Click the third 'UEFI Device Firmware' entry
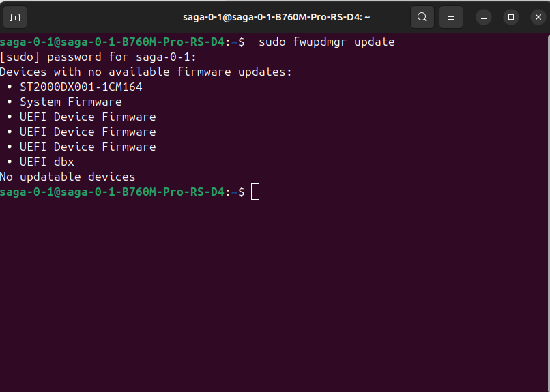This screenshot has height=392, width=550. tap(87, 147)
